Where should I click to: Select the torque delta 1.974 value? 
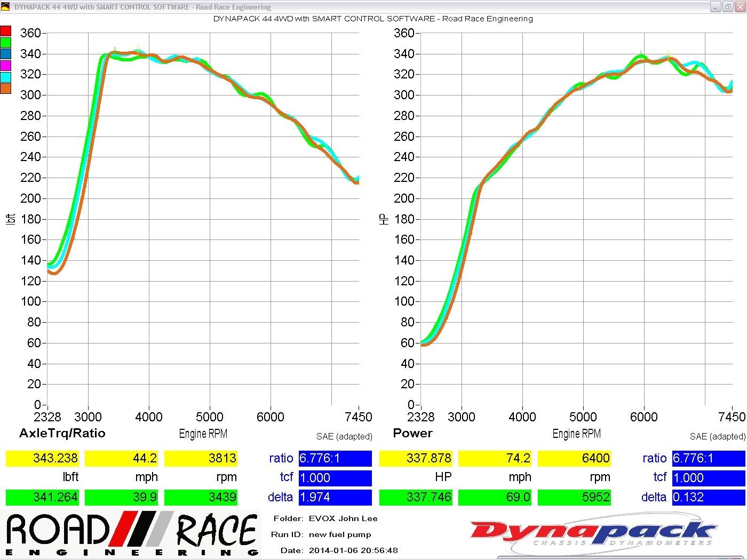[x=335, y=497]
